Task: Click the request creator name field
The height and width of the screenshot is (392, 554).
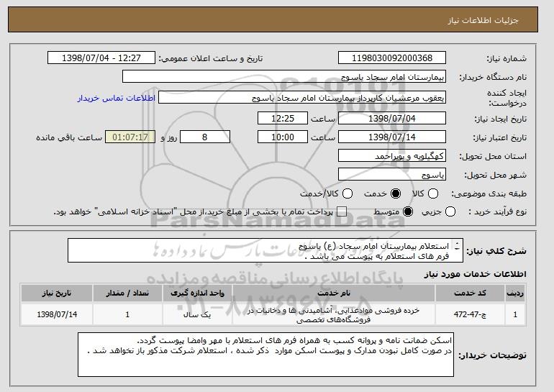Action: [302, 98]
